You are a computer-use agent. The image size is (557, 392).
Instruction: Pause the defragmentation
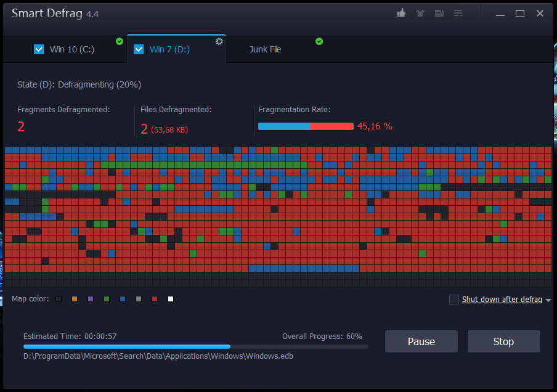click(421, 341)
